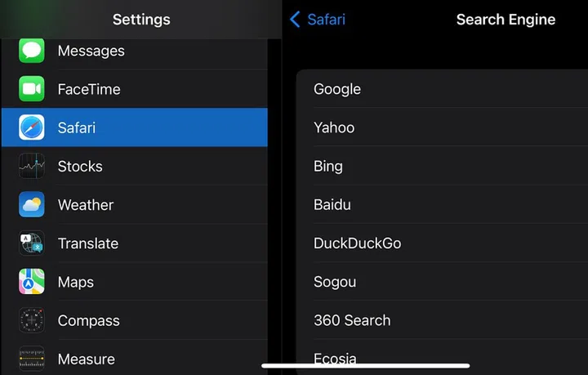This screenshot has height=375, width=588.
Task: Tap the Safari compass icon
Action: tap(32, 127)
